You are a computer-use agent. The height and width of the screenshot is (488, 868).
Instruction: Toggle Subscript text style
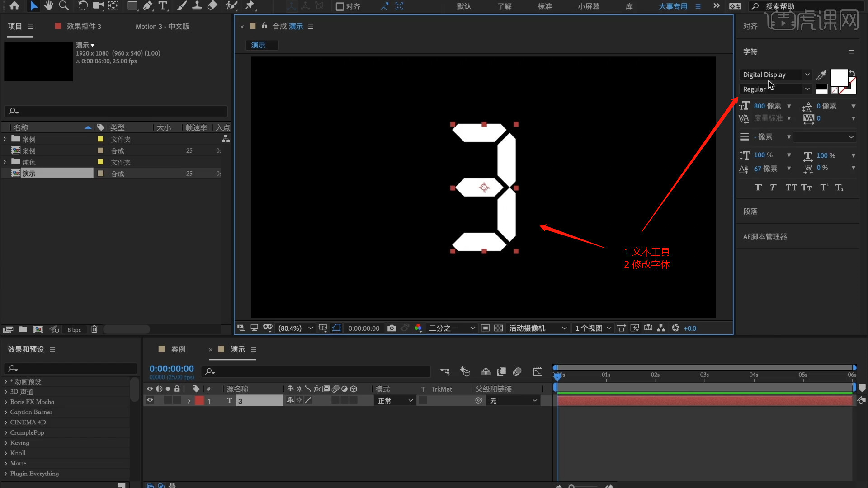(840, 188)
